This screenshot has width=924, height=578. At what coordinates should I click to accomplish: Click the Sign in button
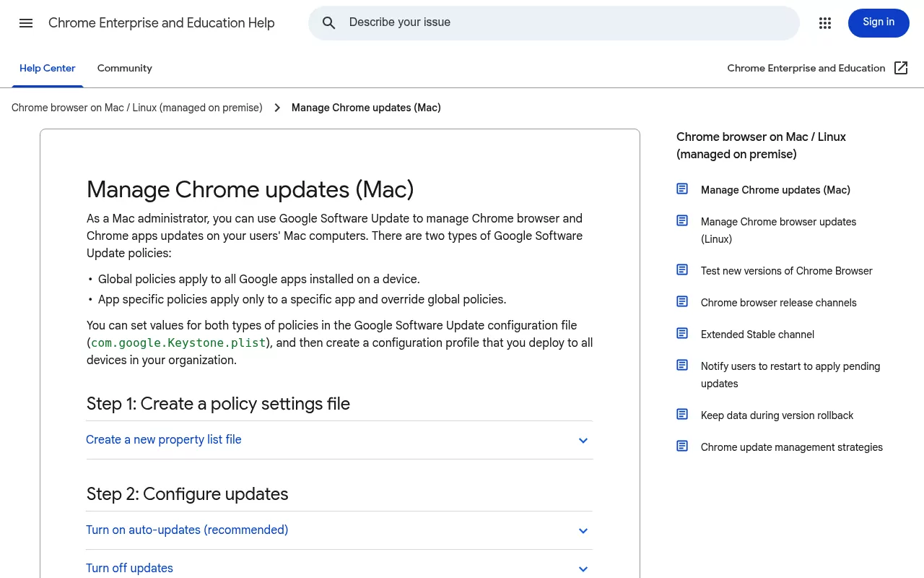[x=879, y=22]
